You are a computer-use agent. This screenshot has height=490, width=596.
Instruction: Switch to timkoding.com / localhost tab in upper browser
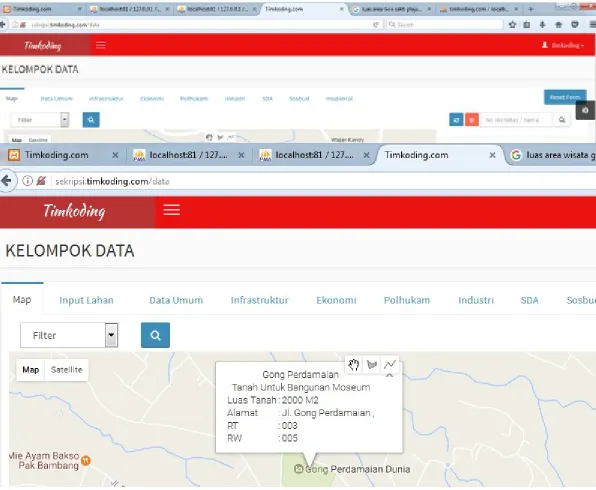479,9
